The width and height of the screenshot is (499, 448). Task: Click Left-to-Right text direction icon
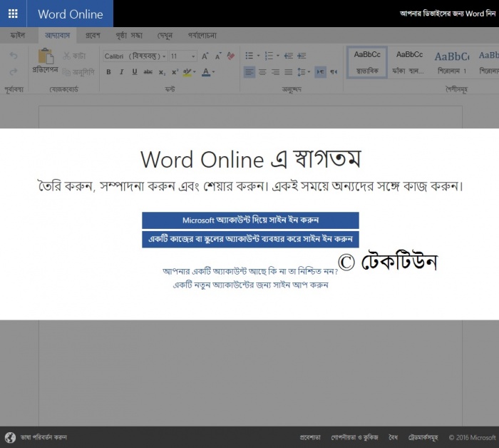point(321,72)
